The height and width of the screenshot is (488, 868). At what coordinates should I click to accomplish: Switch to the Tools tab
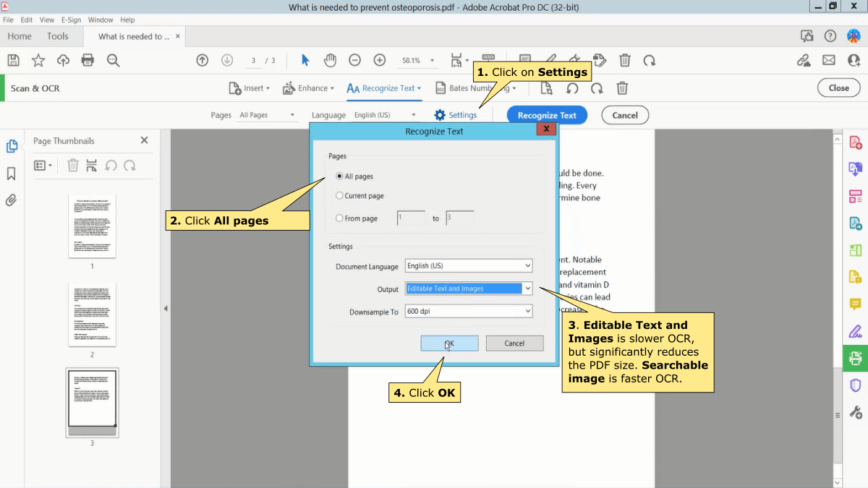(x=56, y=36)
